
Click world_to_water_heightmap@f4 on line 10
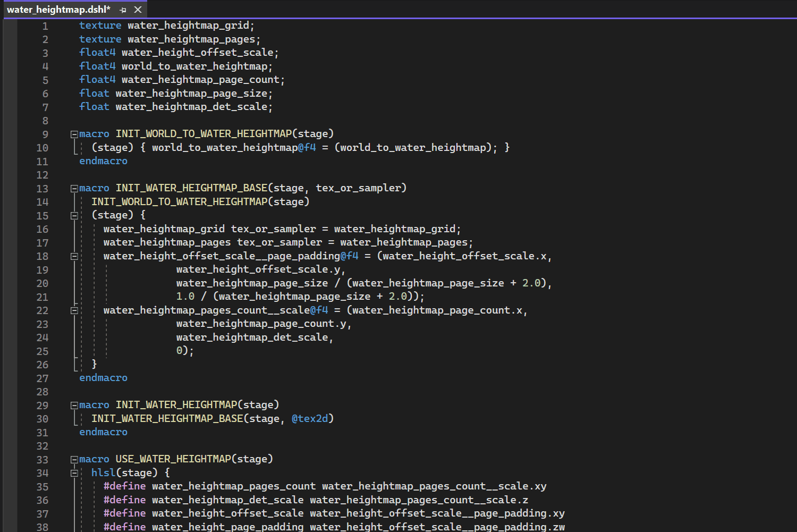[233, 147]
